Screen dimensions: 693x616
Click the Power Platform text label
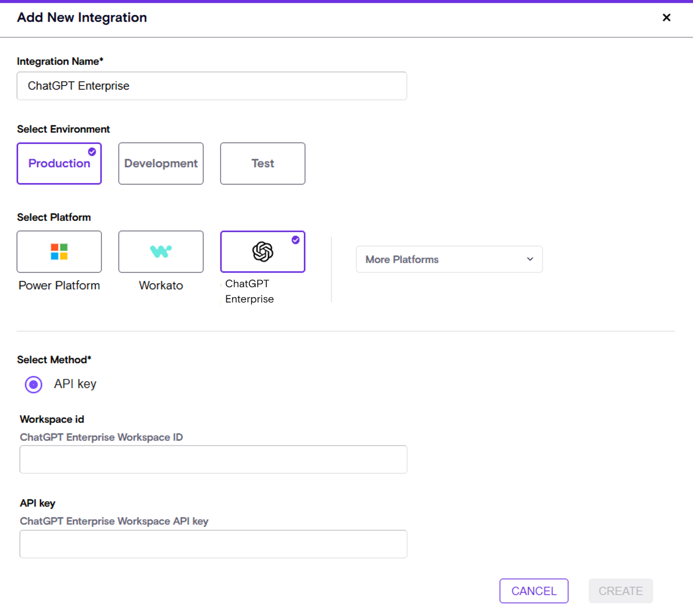point(59,286)
